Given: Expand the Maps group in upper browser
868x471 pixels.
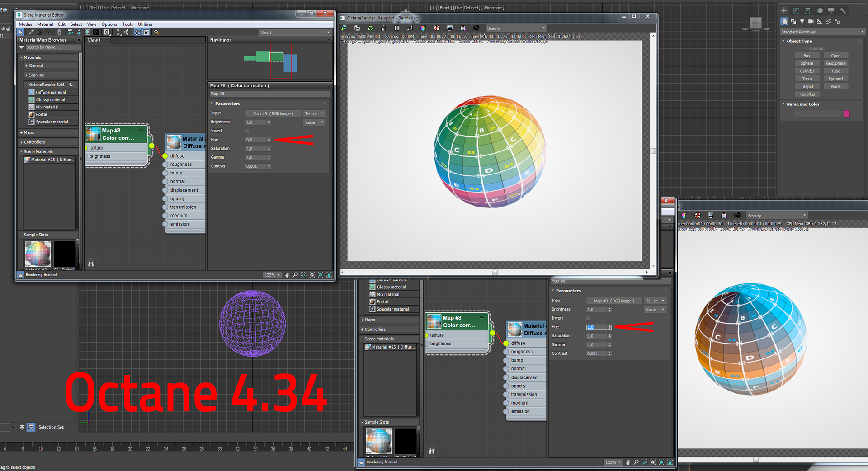Looking at the screenshot, I should (x=48, y=132).
